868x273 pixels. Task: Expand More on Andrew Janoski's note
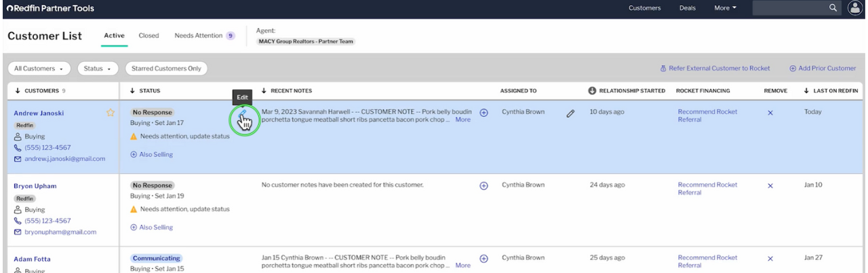click(x=462, y=120)
